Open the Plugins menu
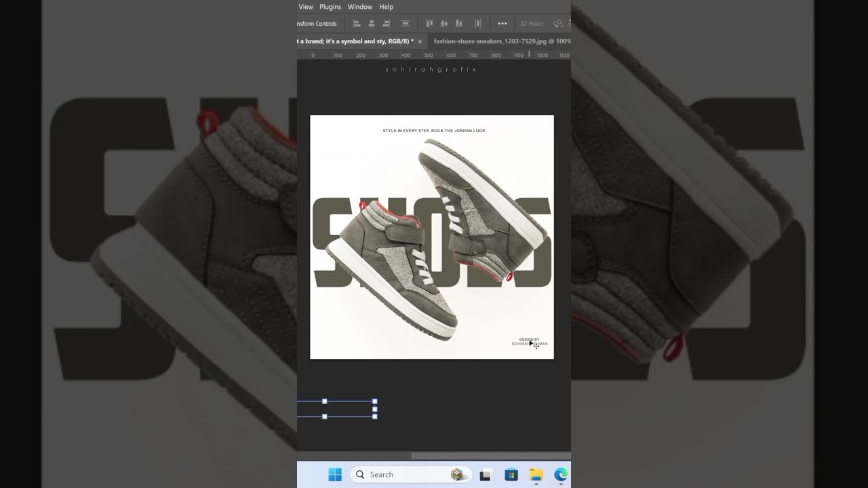Image resolution: width=868 pixels, height=488 pixels. (x=330, y=7)
